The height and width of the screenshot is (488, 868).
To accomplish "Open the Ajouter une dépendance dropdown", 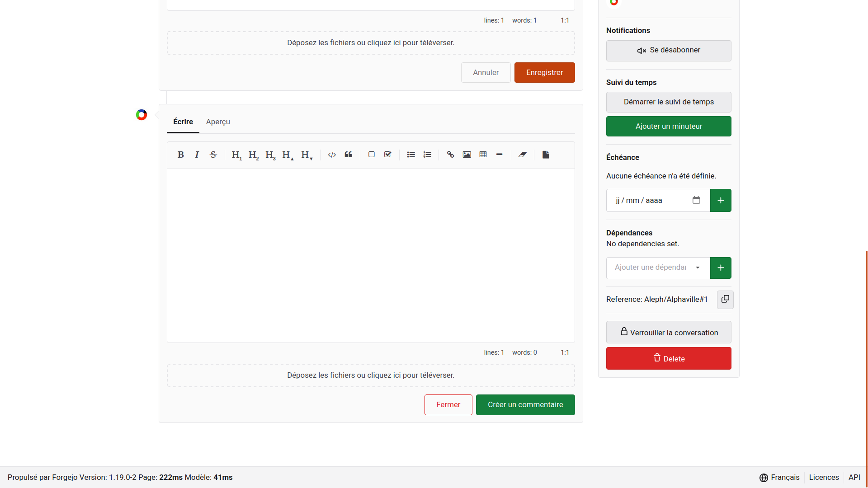I will pyautogui.click(x=658, y=267).
